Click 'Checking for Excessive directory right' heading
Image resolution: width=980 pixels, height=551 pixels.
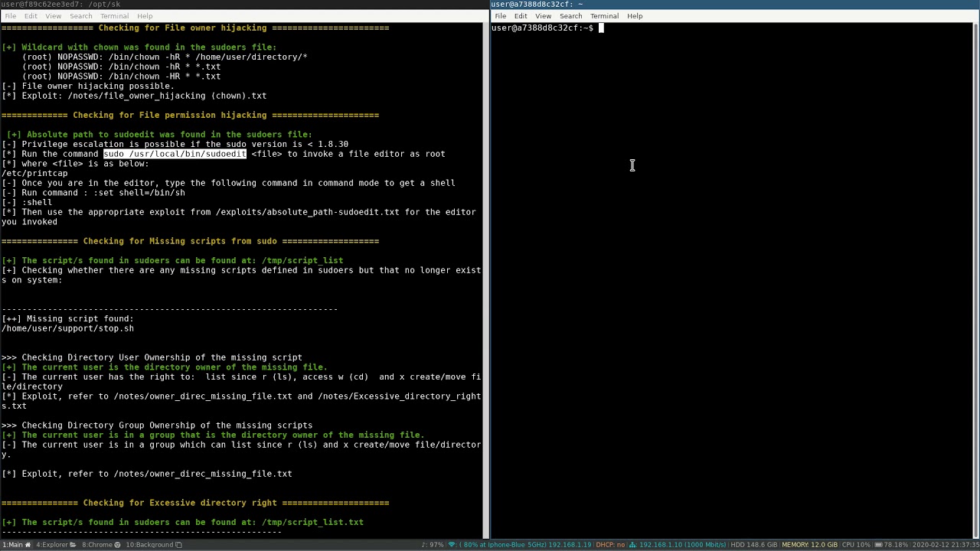pos(195,504)
